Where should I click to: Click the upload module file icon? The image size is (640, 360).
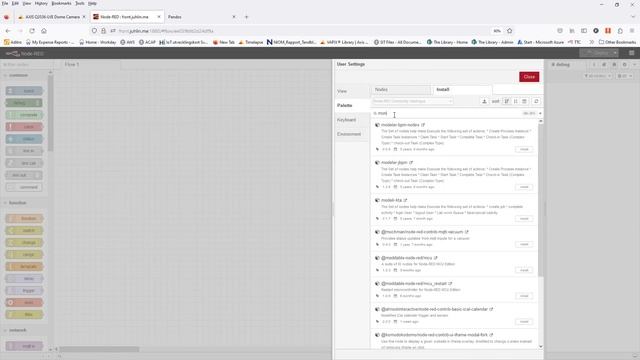484,101
